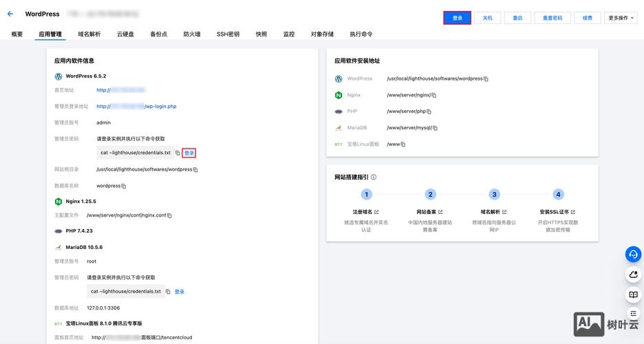Copy the website root directory path
Image resolution: width=644 pixels, height=344 pixels.
pyautogui.click(x=195, y=169)
